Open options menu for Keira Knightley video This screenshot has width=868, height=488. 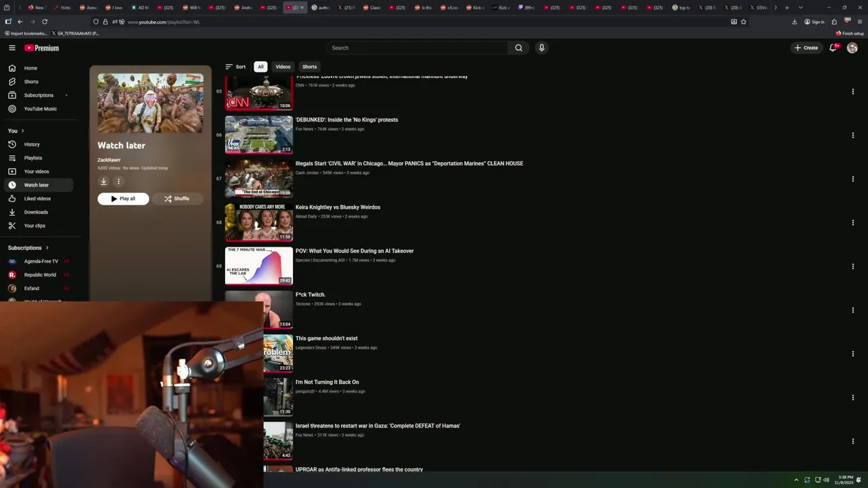coord(852,223)
